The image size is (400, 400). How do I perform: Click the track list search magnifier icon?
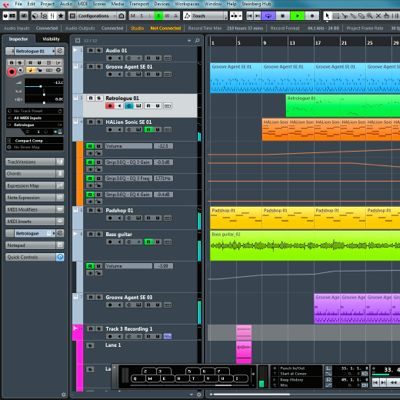[197, 41]
